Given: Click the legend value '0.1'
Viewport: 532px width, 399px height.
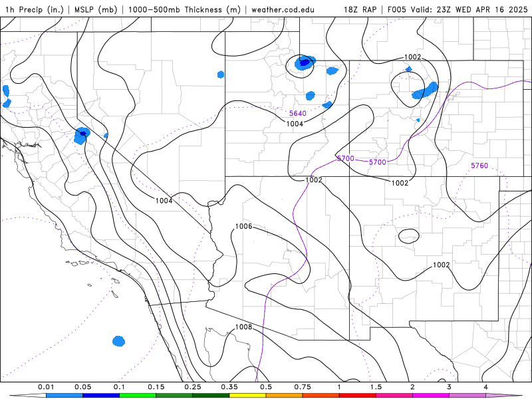Looking at the screenshot, I should coord(120,387).
